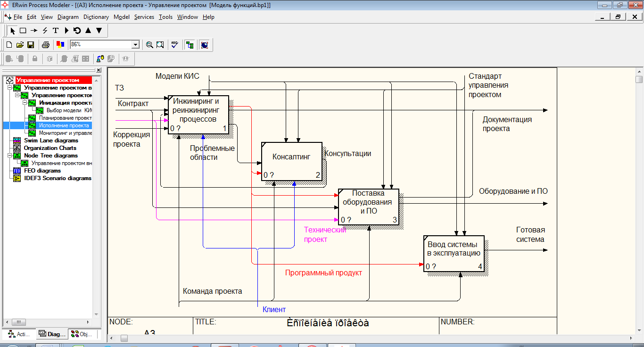Select the Поставка оборудования и ПО box

tap(369, 207)
